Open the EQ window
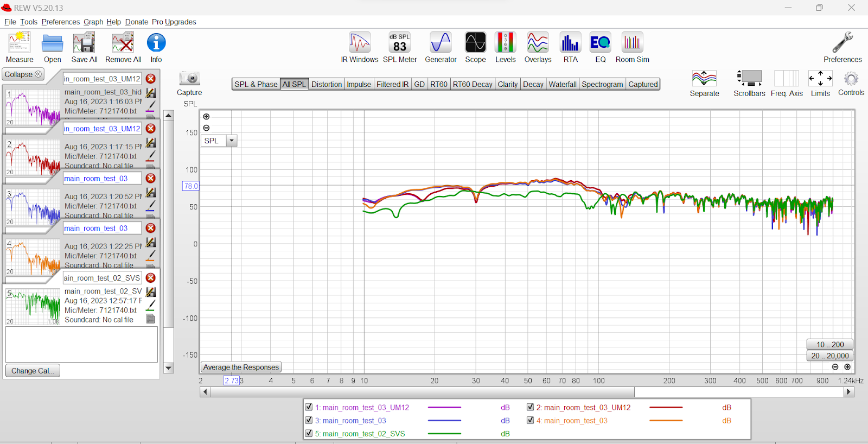868x444 pixels. click(600, 47)
